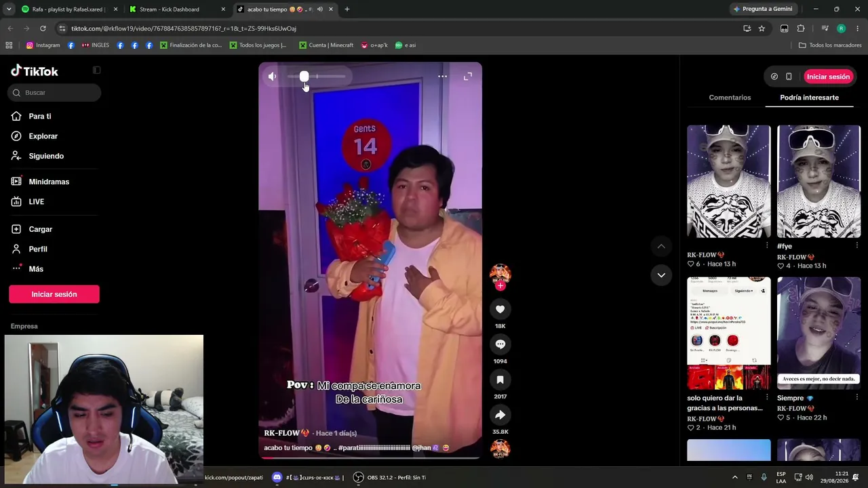Image resolution: width=868 pixels, height=488 pixels.
Task: Go to next video with down arrow
Action: coord(661,274)
